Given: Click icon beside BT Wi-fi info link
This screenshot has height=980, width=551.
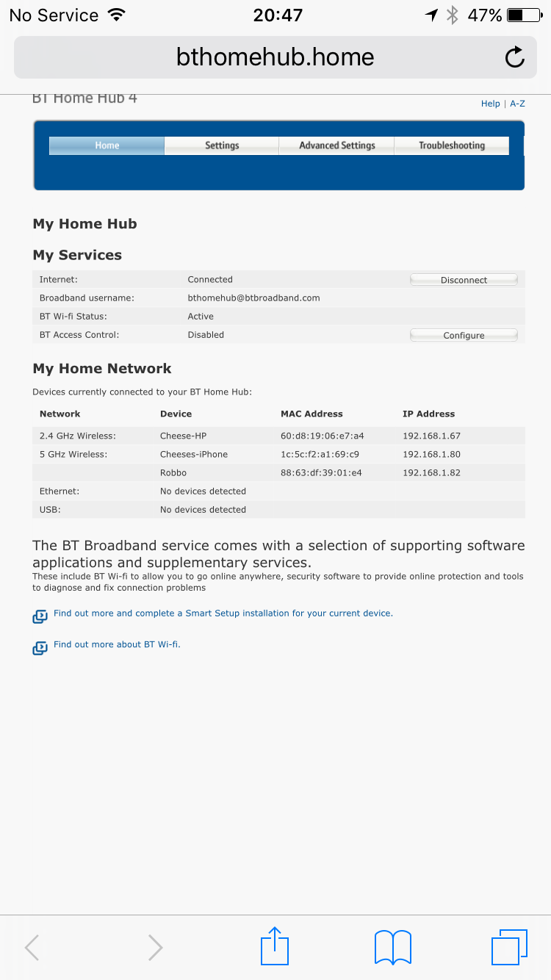Looking at the screenshot, I should pyautogui.click(x=40, y=648).
